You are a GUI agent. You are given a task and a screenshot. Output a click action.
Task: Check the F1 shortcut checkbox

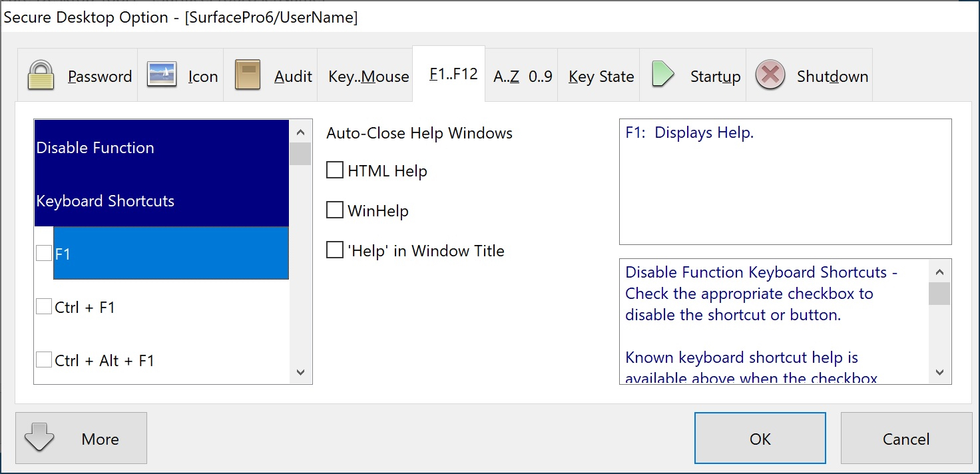[x=43, y=252]
